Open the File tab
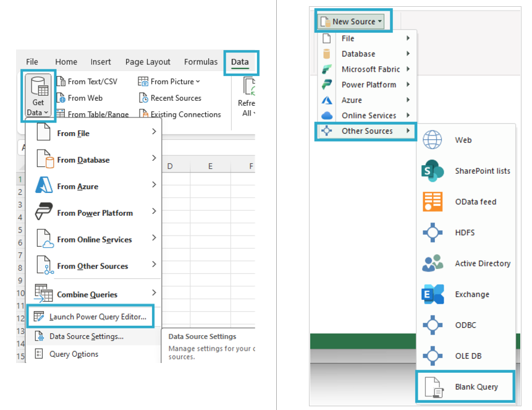This screenshot has height=410, width=532. click(x=32, y=62)
